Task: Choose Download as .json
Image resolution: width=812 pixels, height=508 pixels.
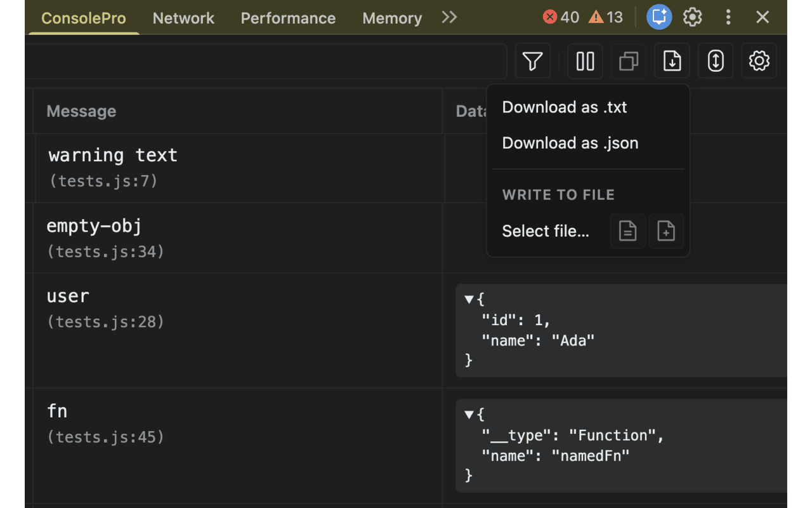Action: (570, 143)
